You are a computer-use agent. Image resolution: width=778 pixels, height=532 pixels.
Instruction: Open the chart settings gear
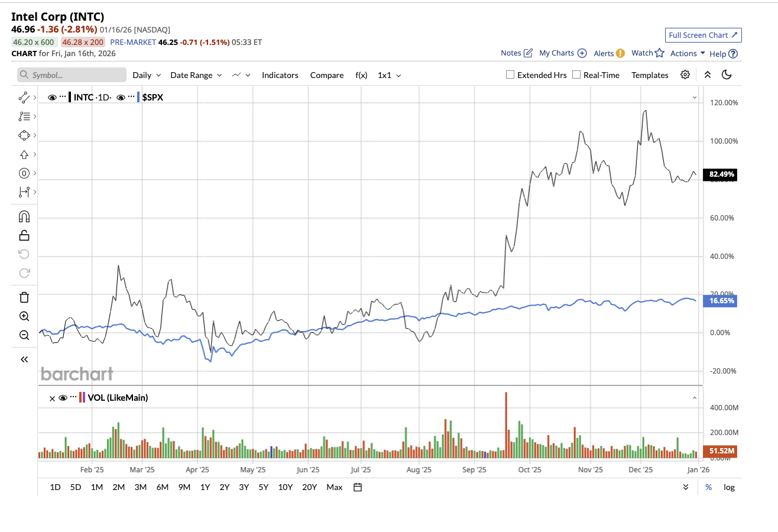point(685,75)
